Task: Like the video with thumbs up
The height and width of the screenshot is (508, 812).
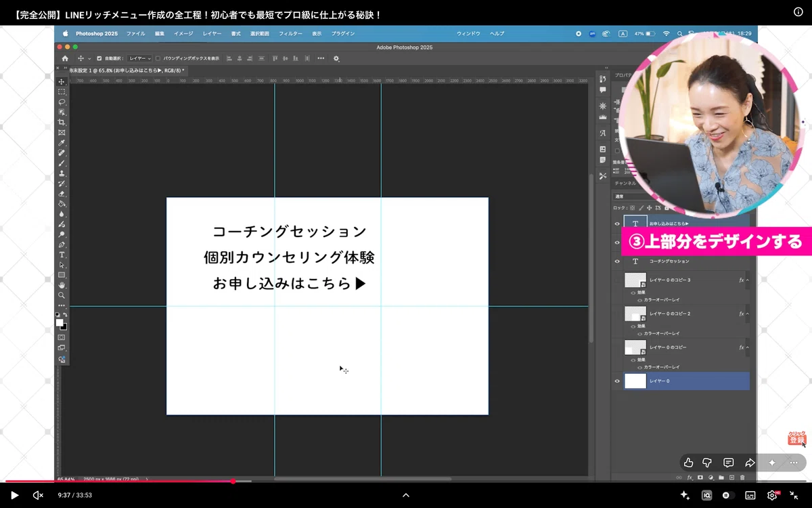Action: 688,463
